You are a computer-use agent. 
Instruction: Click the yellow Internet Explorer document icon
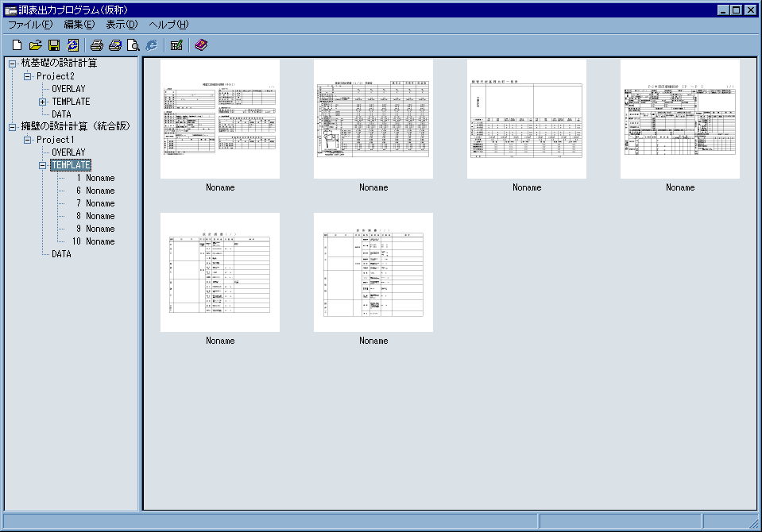(x=73, y=45)
